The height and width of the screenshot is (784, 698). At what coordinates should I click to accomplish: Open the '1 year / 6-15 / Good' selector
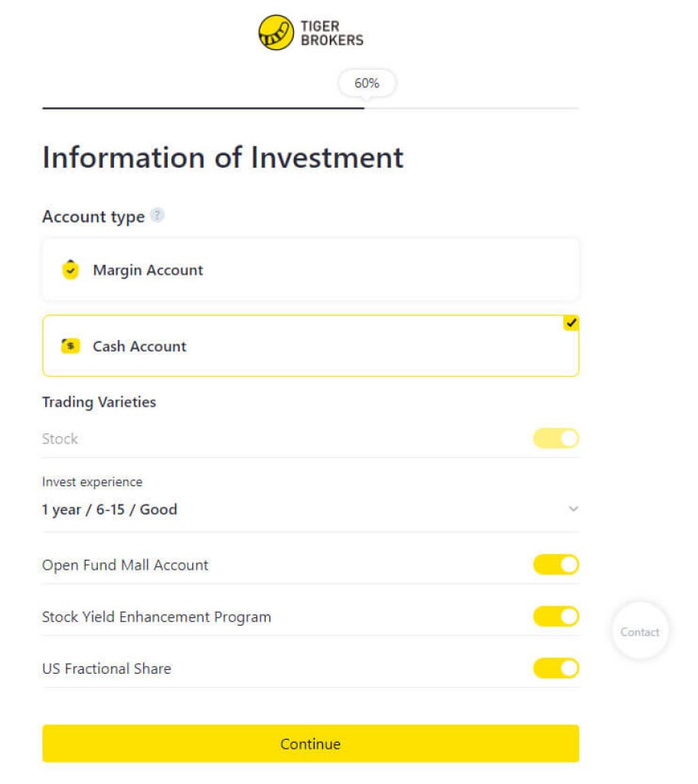(x=109, y=509)
